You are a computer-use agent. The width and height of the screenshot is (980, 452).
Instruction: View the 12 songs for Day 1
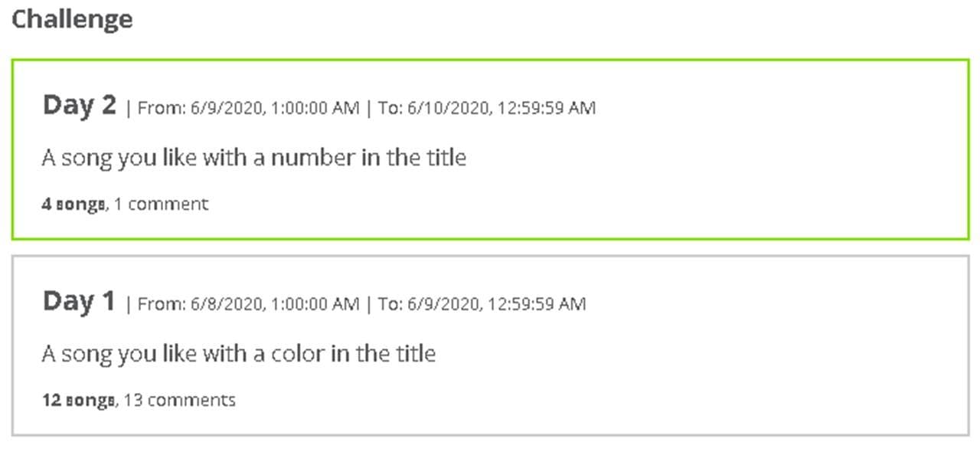coord(79,400)
